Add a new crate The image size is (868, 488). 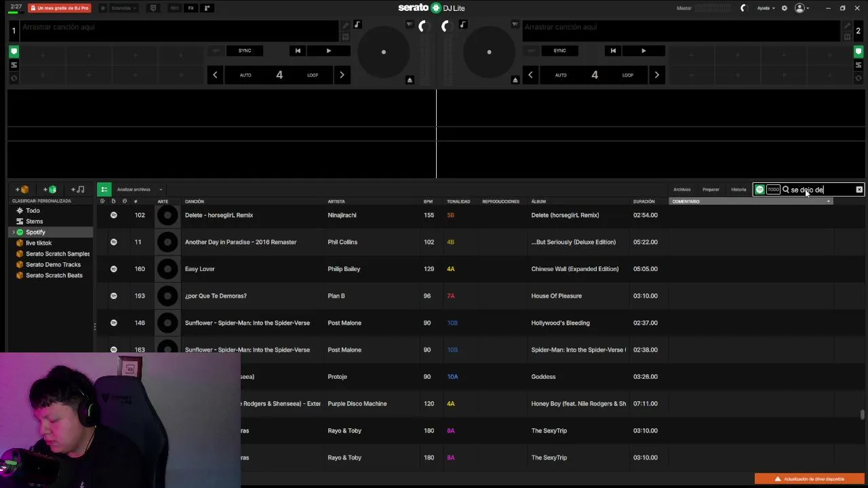coord(22,189)
